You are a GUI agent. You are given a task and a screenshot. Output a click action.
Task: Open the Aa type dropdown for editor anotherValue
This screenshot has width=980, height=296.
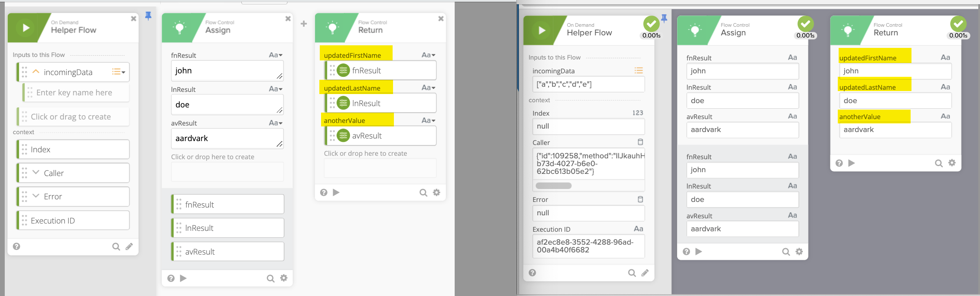point(428,120)
